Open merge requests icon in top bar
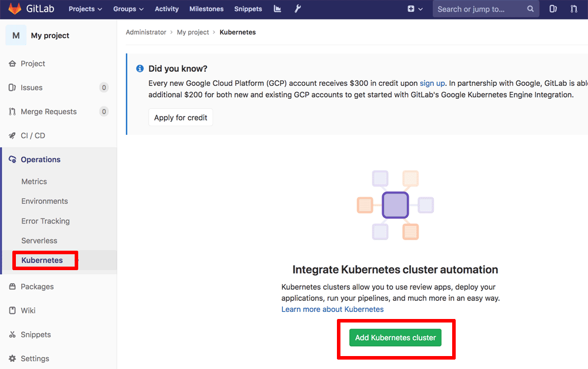This screenshot has width=588, height=369. click(574, 9)
